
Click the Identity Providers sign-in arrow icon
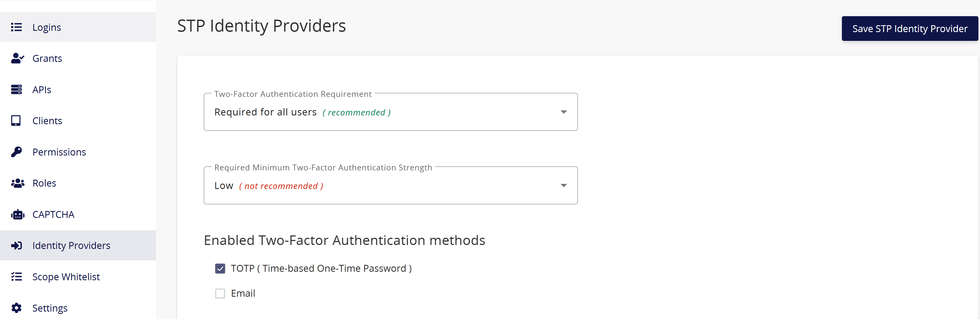16,245
